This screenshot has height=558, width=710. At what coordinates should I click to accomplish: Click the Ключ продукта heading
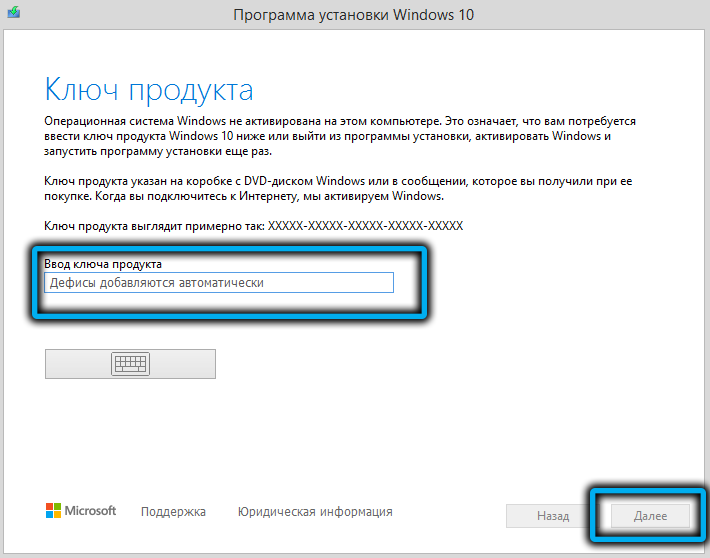click(149, 90)
